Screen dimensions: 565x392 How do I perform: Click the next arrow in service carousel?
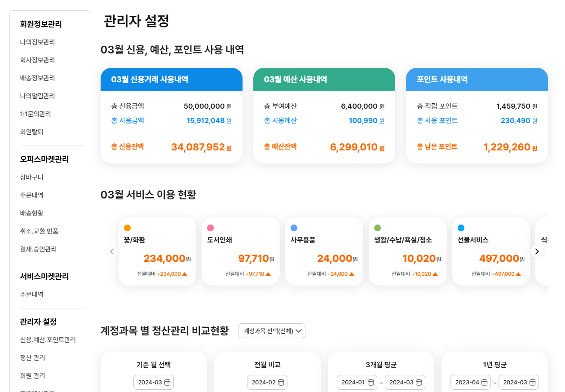click(537, 251)
